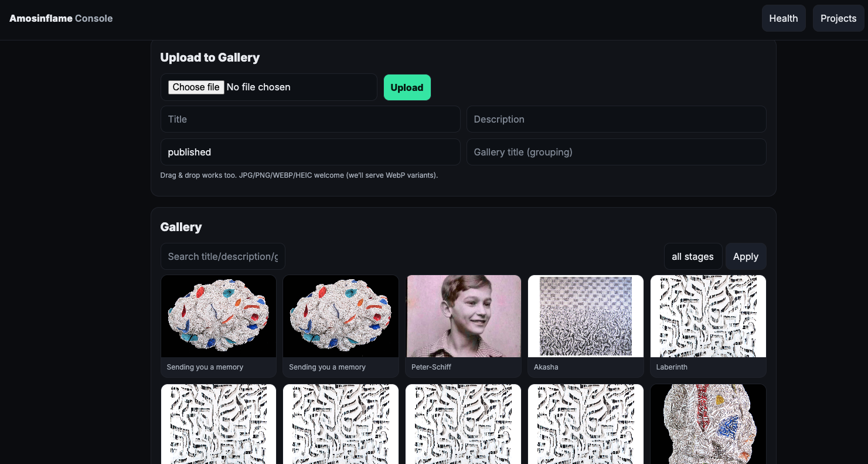The height and width of the screenshot is (464, 868).
Task: Open the first Sending you a memory image
Action: pyautogui.click(x=218, y=316)
